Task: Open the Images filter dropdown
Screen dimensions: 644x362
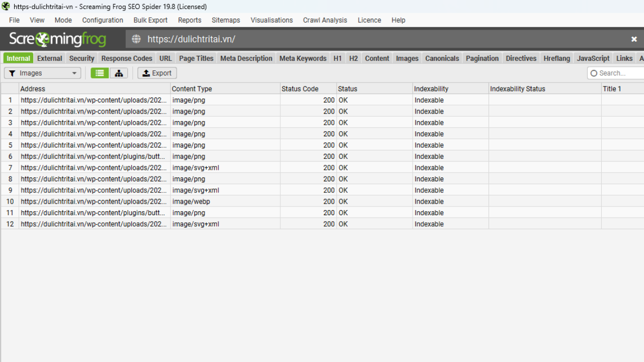Action: (x=42, y=73)
